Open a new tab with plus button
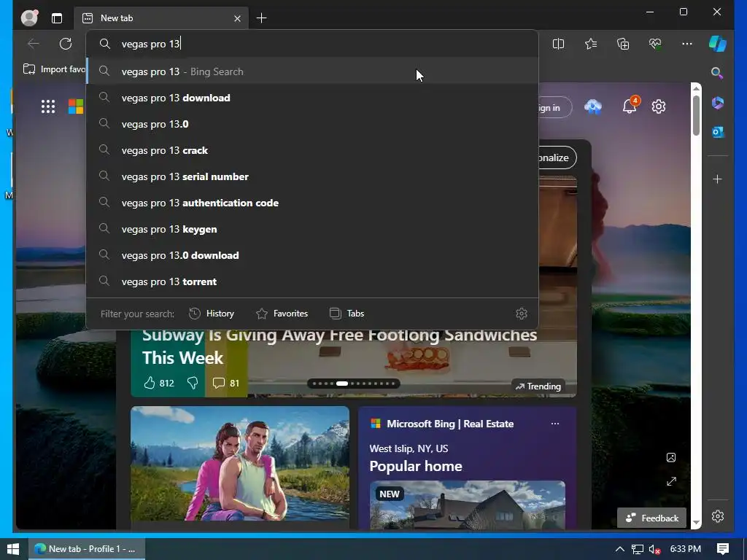 [x=262, y=18]
